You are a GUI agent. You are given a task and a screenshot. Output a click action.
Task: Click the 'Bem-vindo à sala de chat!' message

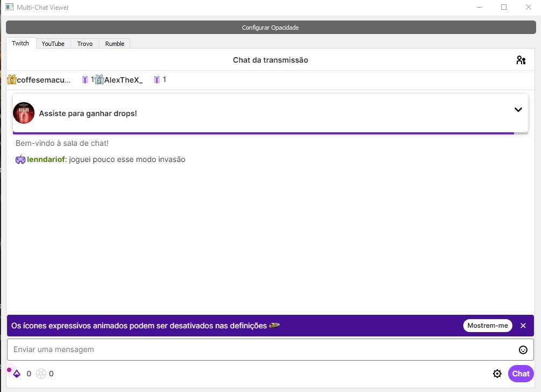(x=62, y=143)
